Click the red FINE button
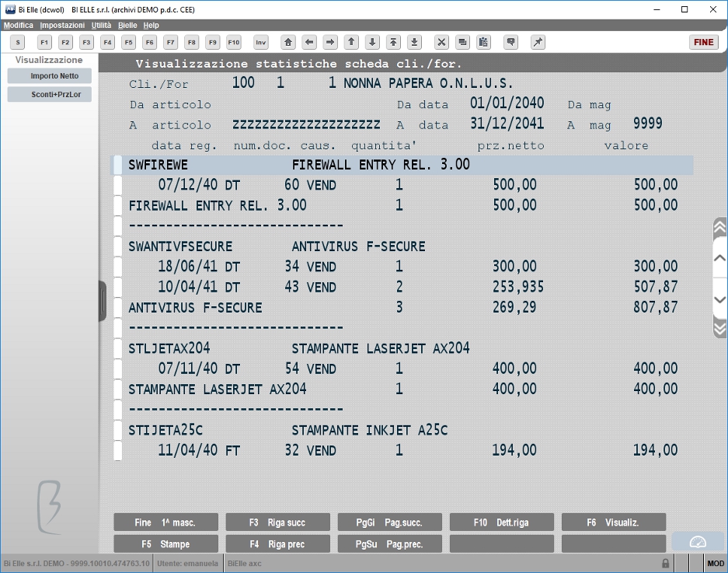Viewport: 728px width, 573px height. point(703,42)
